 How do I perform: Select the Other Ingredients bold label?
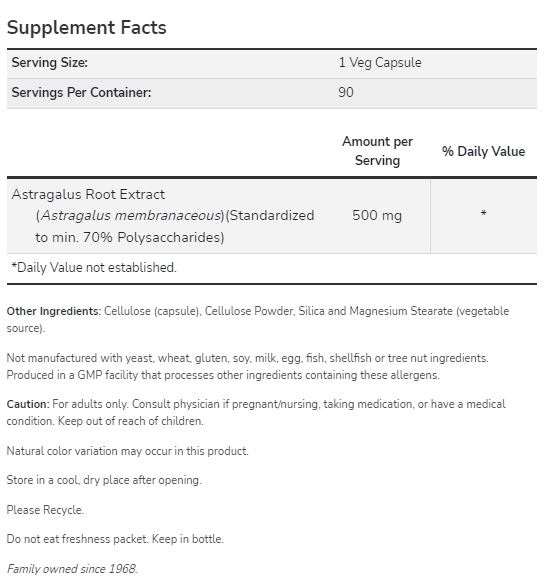pos(54,311)
